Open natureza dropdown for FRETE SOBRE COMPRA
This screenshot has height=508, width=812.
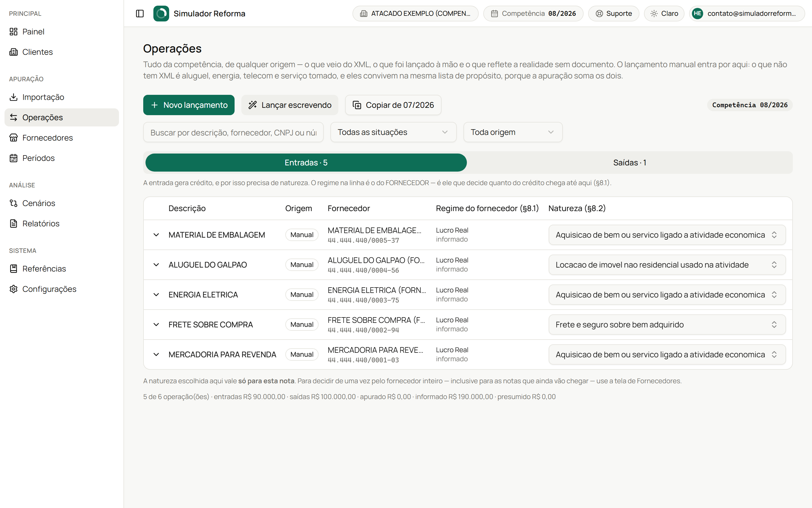[667, 325]
